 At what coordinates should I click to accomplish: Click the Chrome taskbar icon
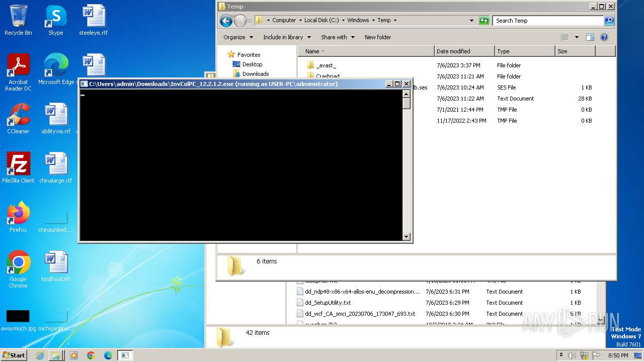coord(91,355)
